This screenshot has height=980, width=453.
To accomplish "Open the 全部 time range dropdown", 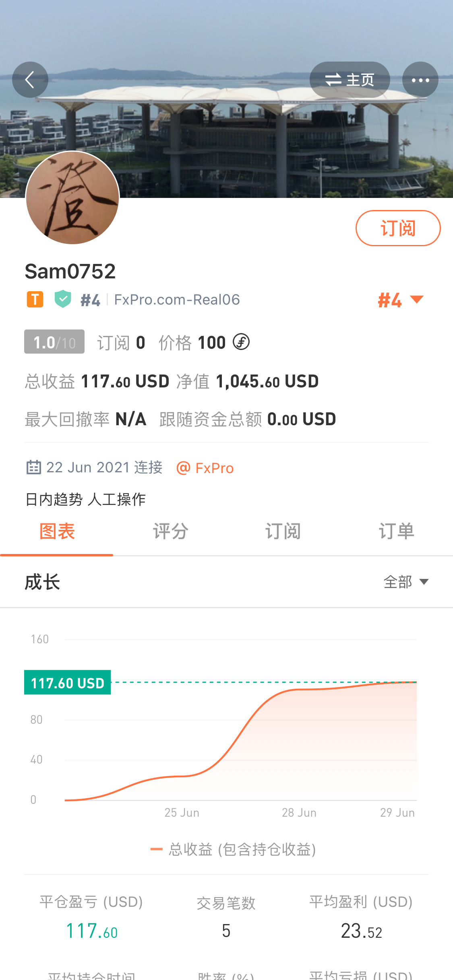I will coord(406,582).
